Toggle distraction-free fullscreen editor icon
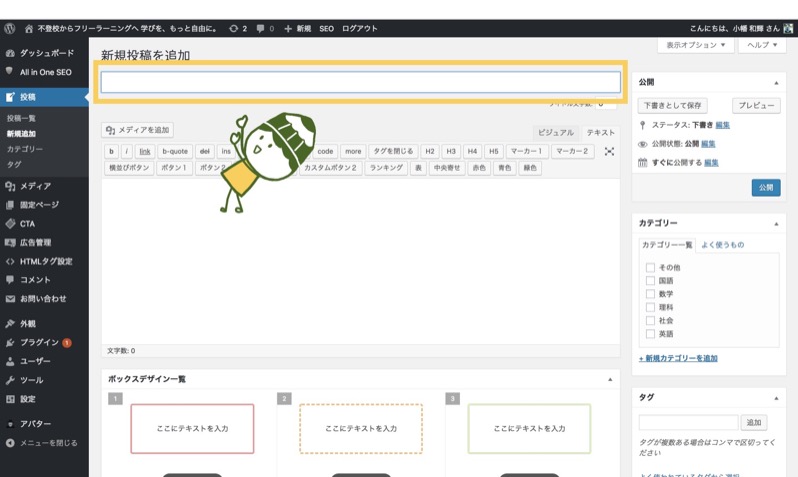The image size is (798, 477). point(609,151)
